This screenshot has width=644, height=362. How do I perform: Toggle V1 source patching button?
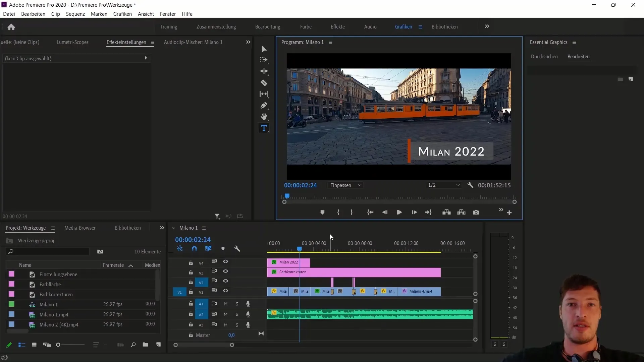click(179, 292)
